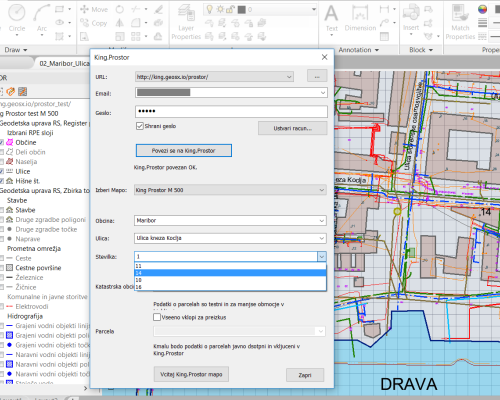500x400 pixels.
Task: Click the layer lightbulb on/off icon
Action: coord(209,9)
